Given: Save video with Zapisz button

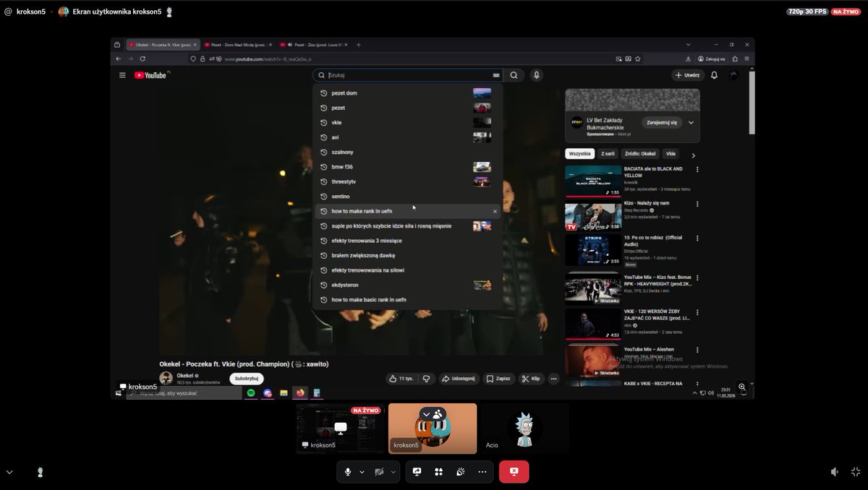Looking at the screenshot, I should pyautogui.click(x=498, y=378).
